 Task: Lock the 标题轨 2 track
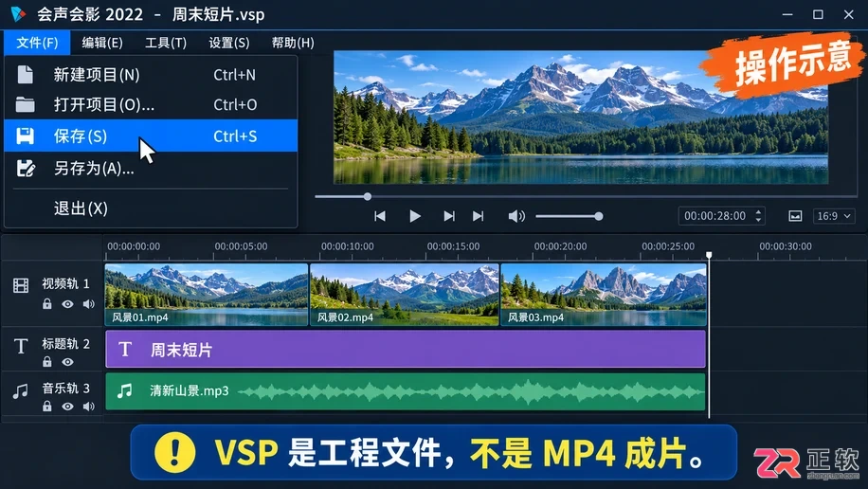pyautogui.click(x=47, y=362)
